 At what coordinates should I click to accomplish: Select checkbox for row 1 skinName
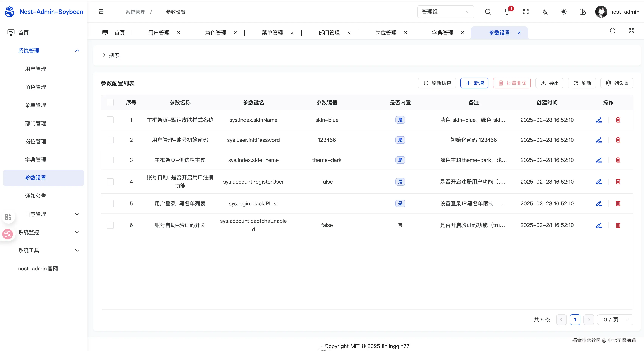click(110, 120)
